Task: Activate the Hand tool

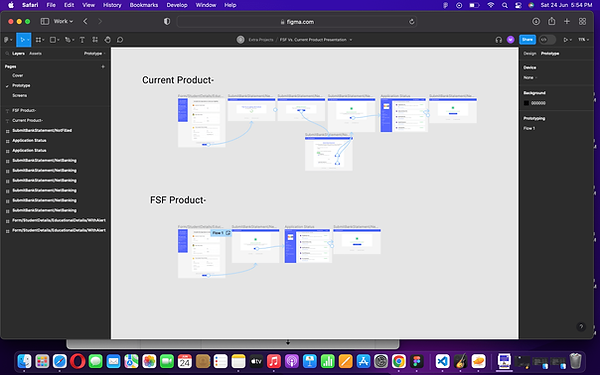Action: [x=108, y=40]
